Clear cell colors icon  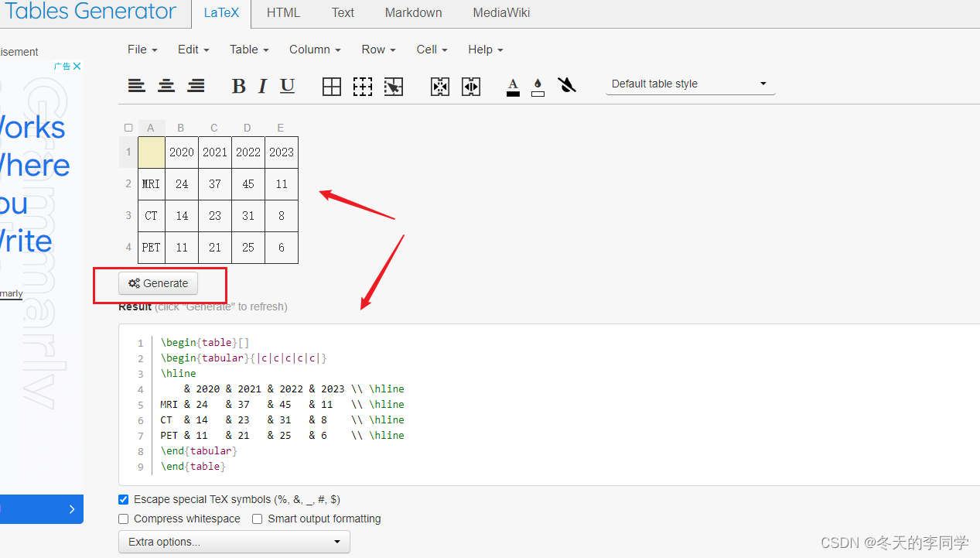[x=567, y=85]
